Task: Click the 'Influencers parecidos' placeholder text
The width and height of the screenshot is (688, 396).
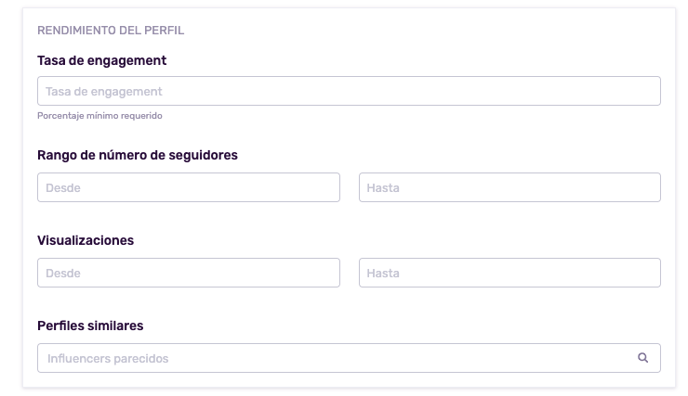Action: (x=108, y=359)
